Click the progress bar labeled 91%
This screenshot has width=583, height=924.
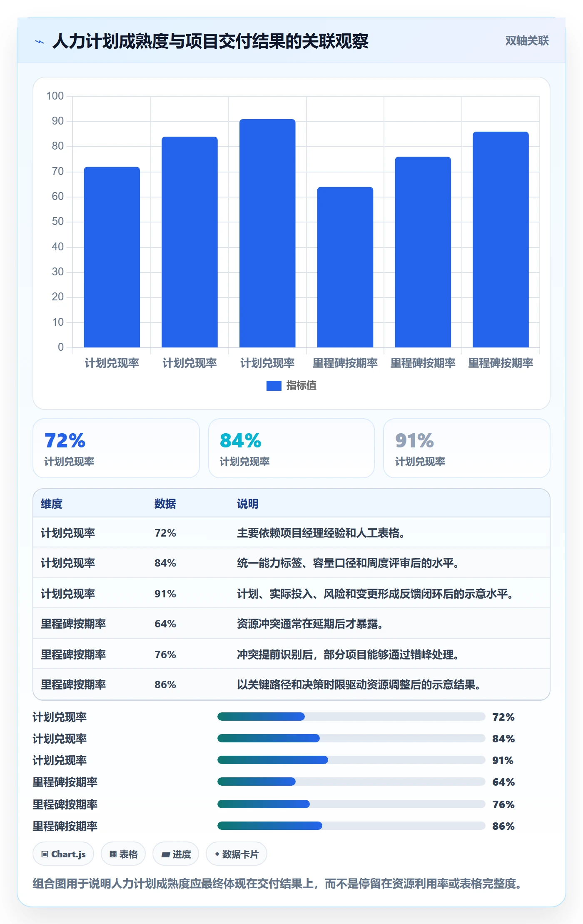click(351, 760)
